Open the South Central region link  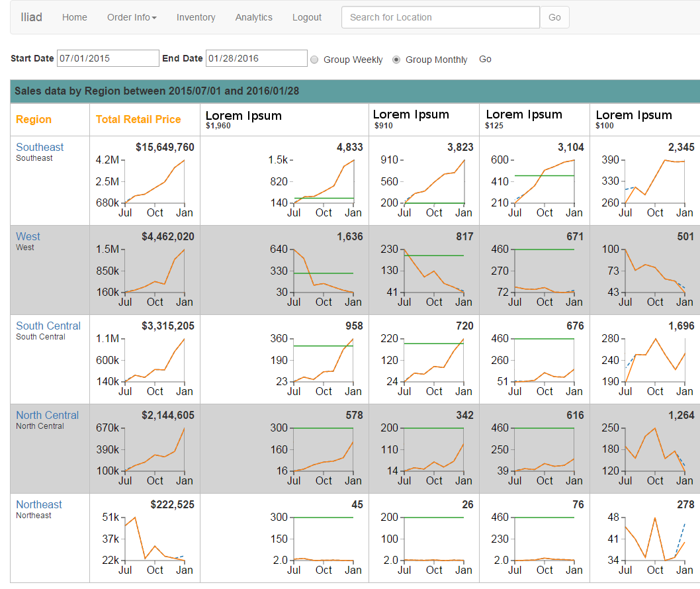[x=48, y=326]
